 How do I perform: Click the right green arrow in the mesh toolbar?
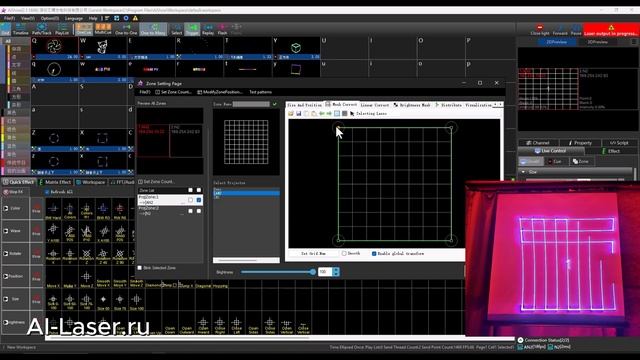click(x=329, y=113)
